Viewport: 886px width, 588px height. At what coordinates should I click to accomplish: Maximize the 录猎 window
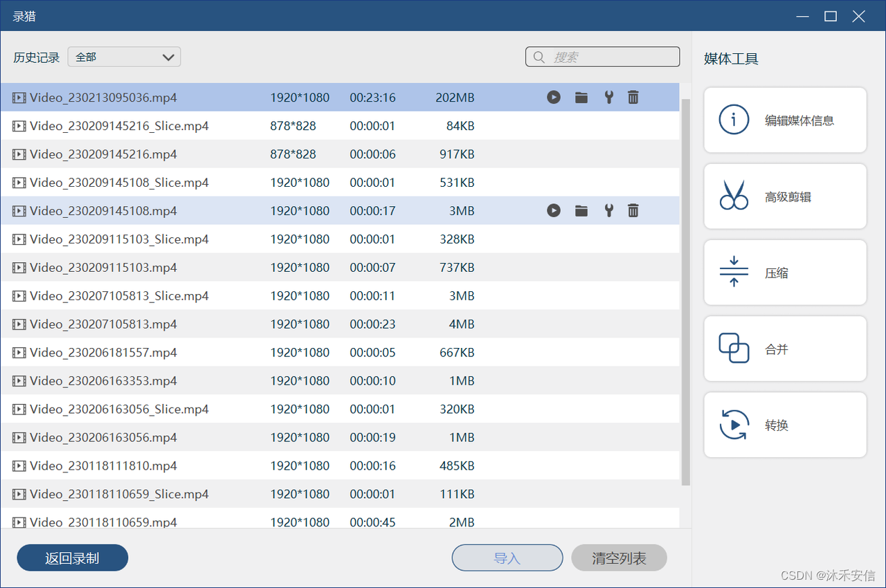point(831,16)
